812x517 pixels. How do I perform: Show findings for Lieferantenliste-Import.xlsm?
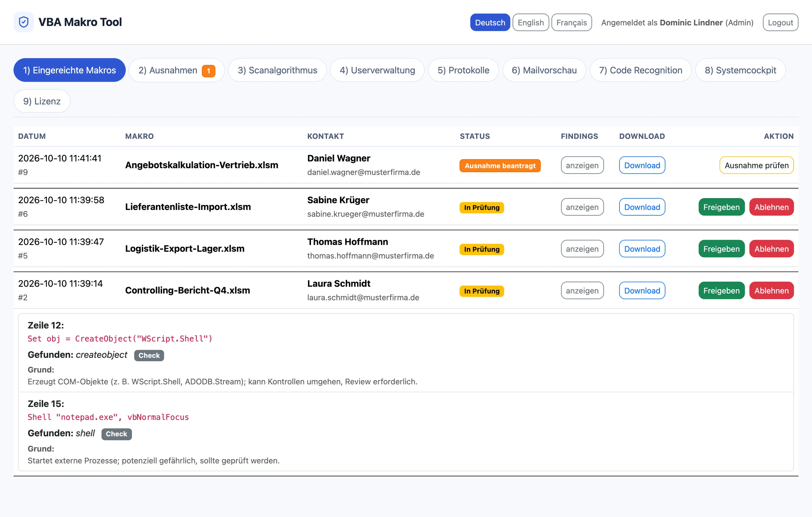coord(582,207)
